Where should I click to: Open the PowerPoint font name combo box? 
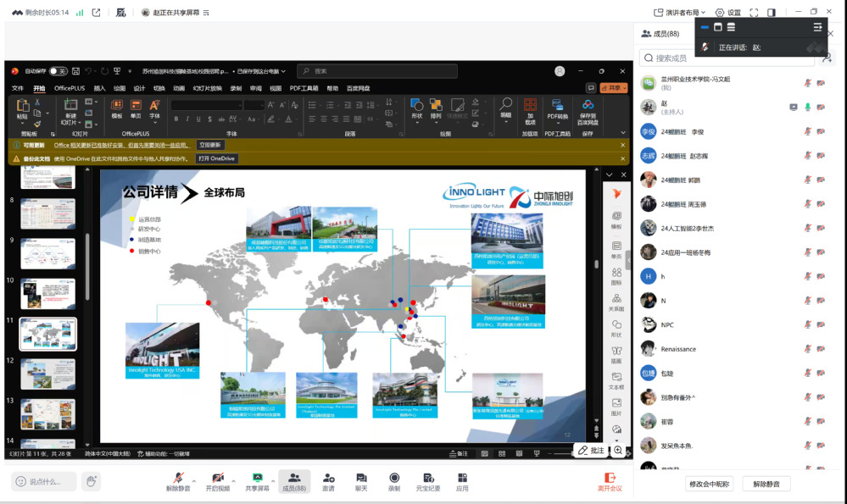206,105
